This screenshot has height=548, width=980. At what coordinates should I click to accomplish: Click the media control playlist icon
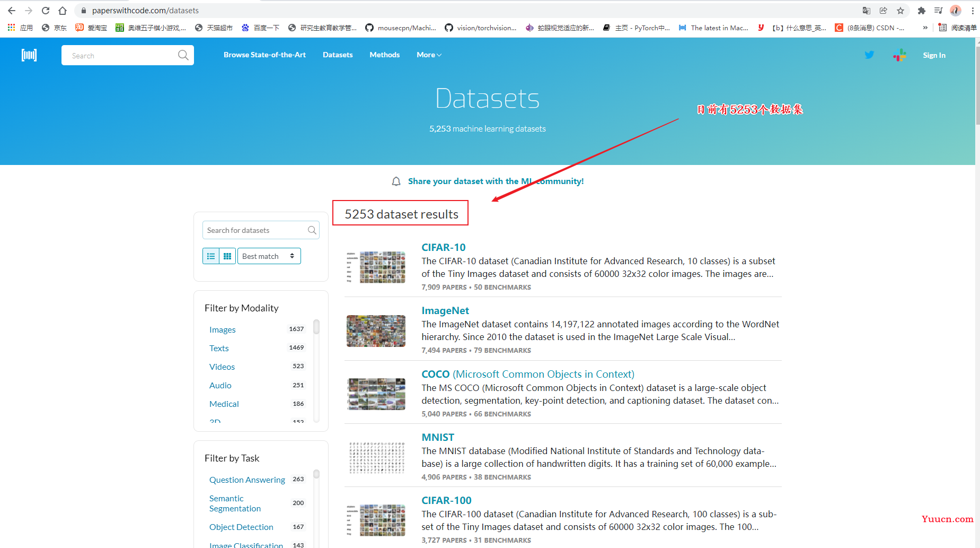(x=939, y=11)
